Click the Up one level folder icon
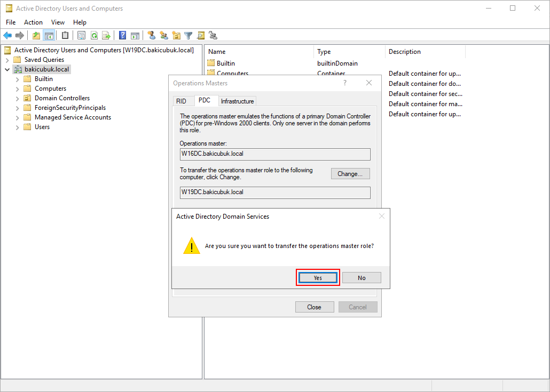The width and height of the screenshot is (550, 392). click(36, 36)
